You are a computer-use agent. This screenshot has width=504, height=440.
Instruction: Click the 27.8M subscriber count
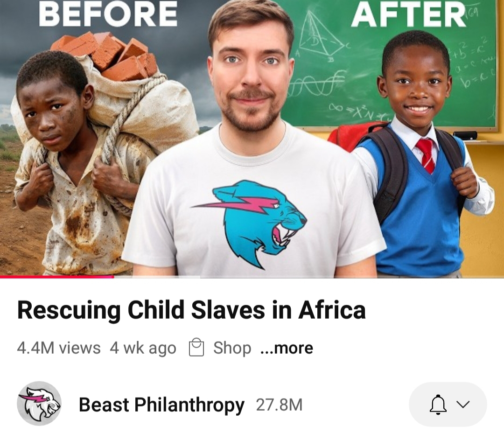click(280, 405)
